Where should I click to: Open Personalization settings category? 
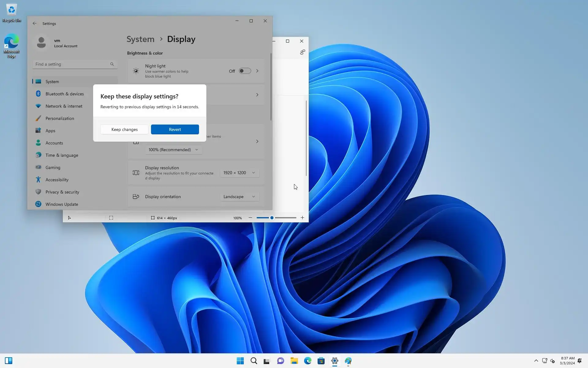(x=60, y=118)
